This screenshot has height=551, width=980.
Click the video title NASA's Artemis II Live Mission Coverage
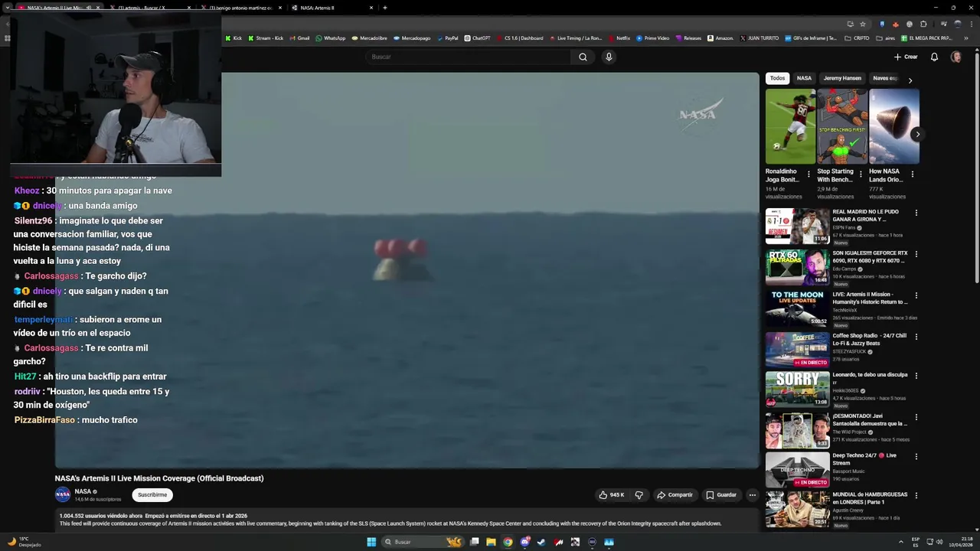(x=159, y=478)
